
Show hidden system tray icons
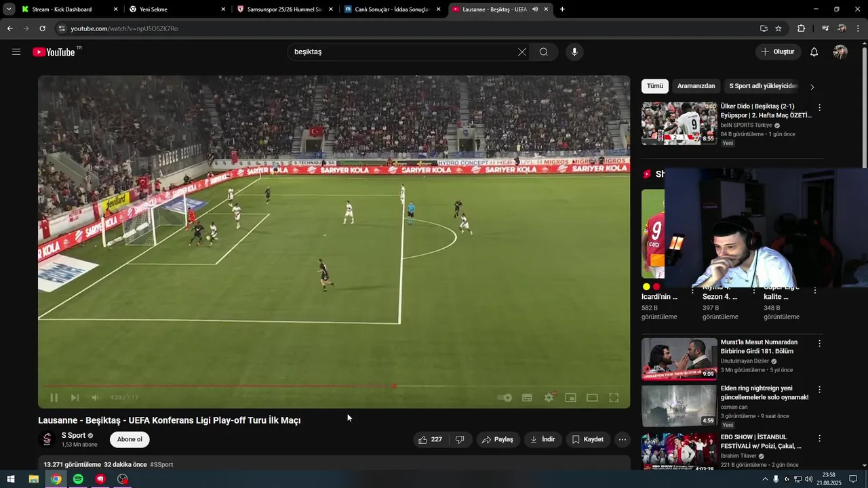click(x=765, y=479)
